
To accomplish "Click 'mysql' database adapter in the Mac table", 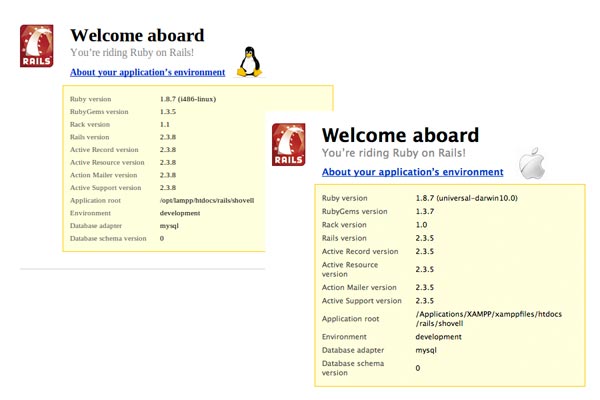I will point(426,350).
